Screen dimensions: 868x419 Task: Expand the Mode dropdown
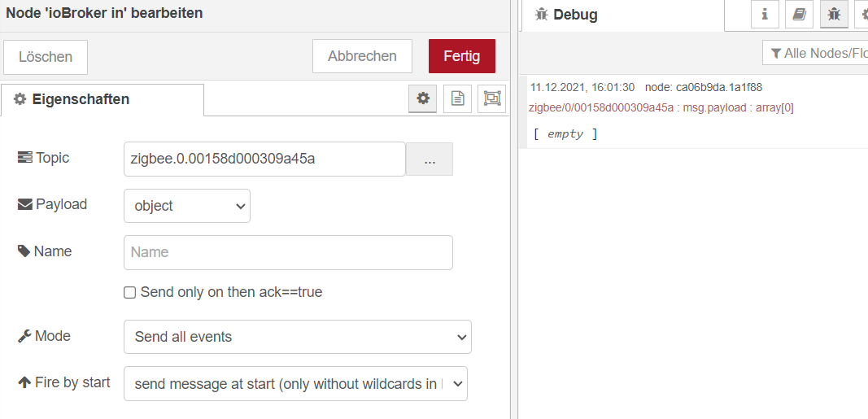[x=297, y=337]
